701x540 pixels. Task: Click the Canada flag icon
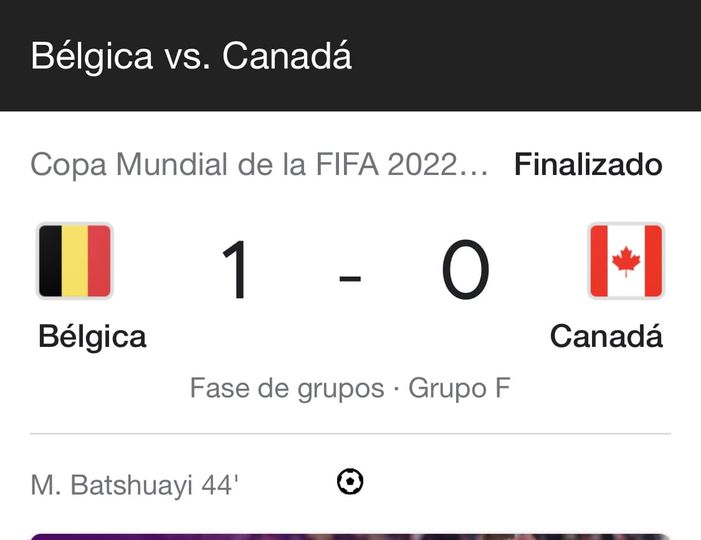[626, 261]
